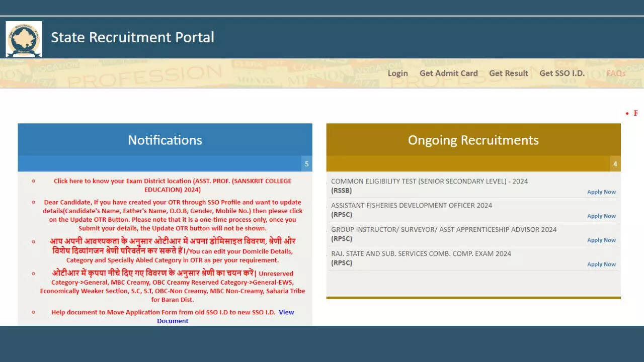Open the Login menu item
644x362 pixels.
click(x=397, y=73)
